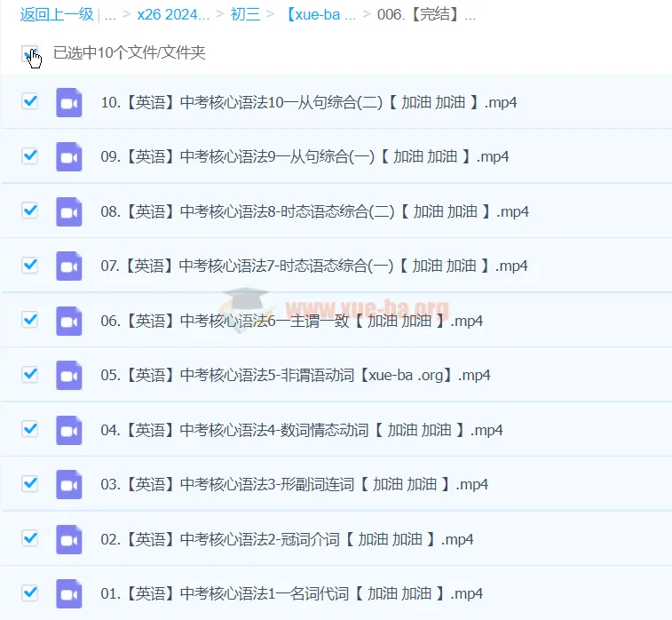Image resolution: width=672 pixels, height=620 pixels.
Task: Deselect checkbox of file 10 从句综合(二)
Action: click(30, 101)
